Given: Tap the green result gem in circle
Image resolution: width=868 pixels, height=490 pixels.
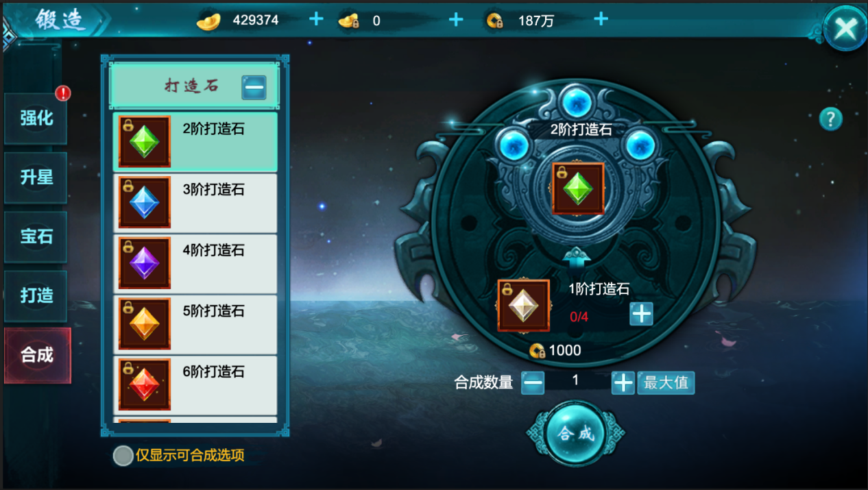Looking at the screenshot, I should pos(578,188).
